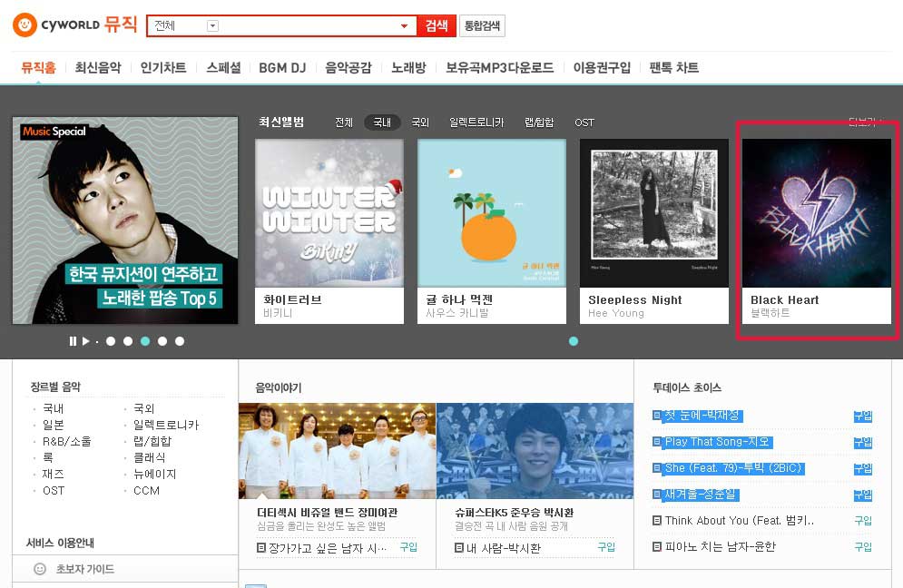Open 보유곡MP3다운로드 menu

coord(500,68)
